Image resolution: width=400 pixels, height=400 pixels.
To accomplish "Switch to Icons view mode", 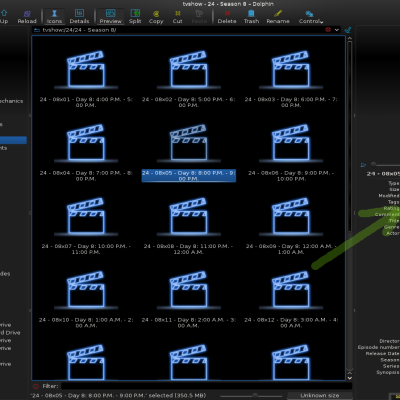I will click(x=54, y=17).
